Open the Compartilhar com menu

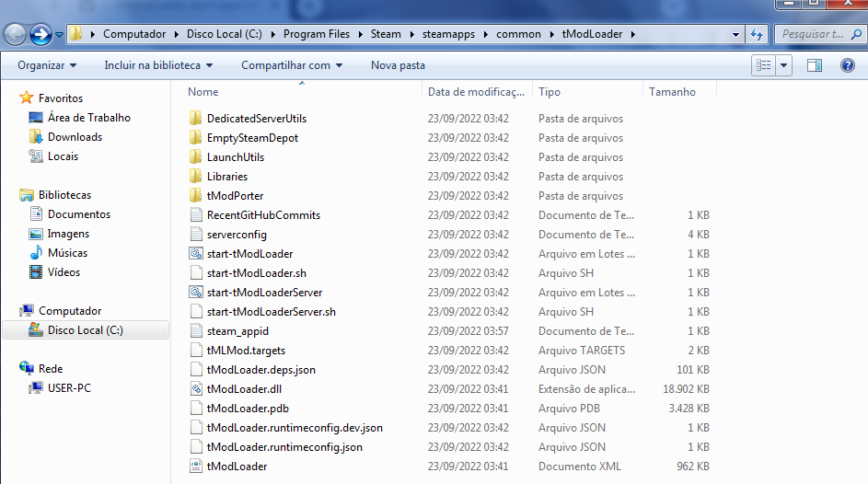(x=292, y=65)
